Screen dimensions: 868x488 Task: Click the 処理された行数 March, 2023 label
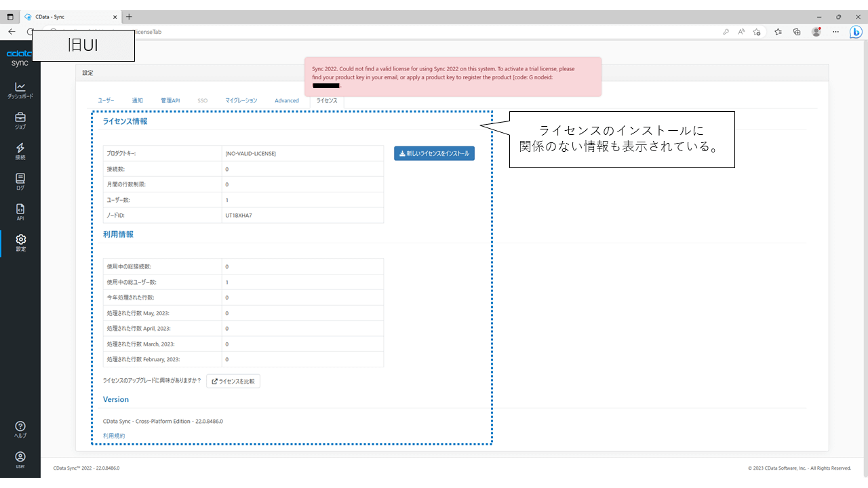(140, 344)
